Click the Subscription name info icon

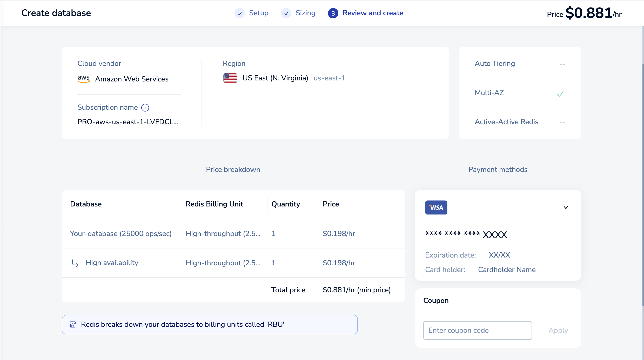tap(145, 108)
